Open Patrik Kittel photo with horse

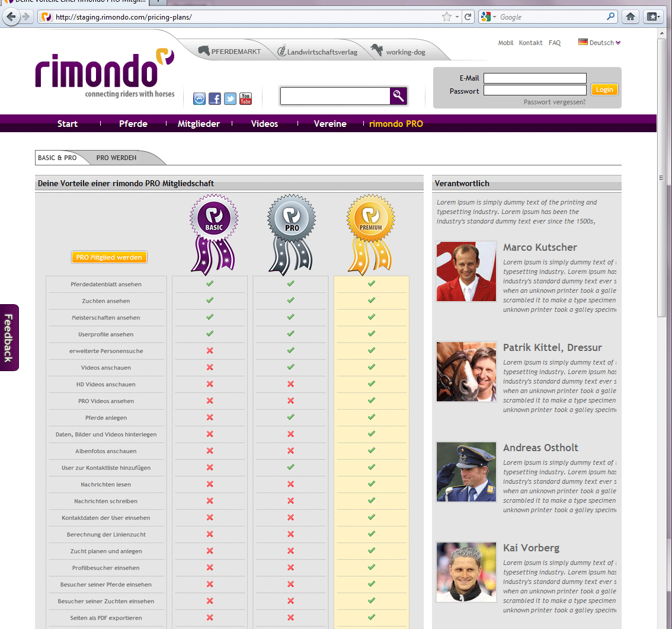(466, 372)
